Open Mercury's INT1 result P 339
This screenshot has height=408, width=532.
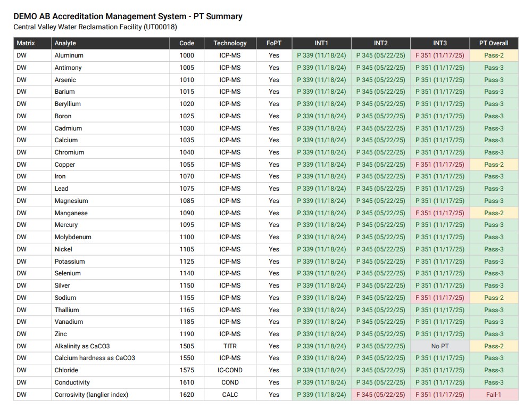pos(321,225)
